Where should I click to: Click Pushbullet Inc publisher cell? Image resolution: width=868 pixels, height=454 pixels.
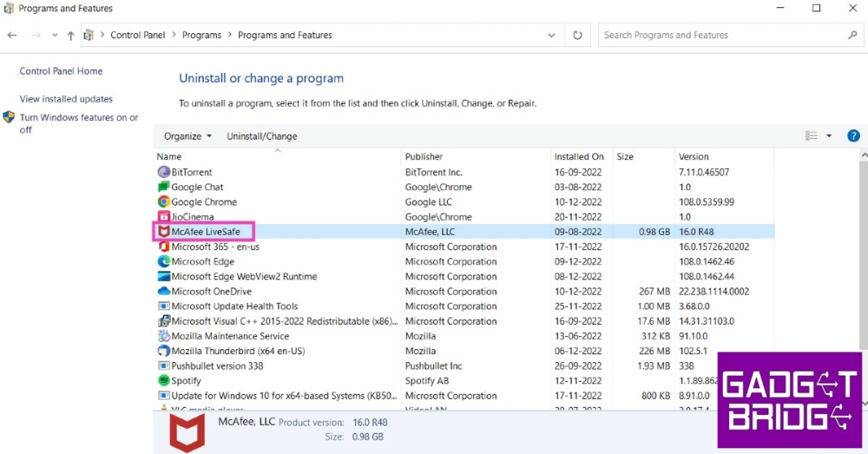433,366
